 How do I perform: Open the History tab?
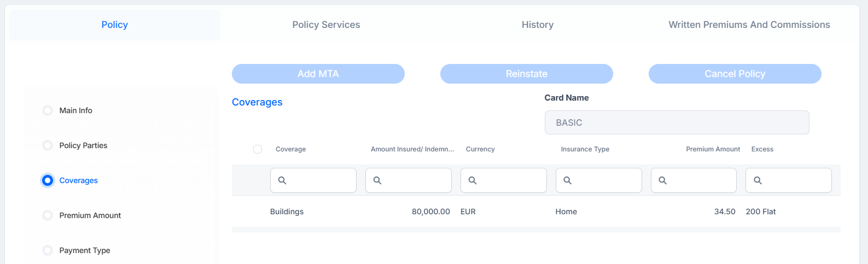point(538,25)
